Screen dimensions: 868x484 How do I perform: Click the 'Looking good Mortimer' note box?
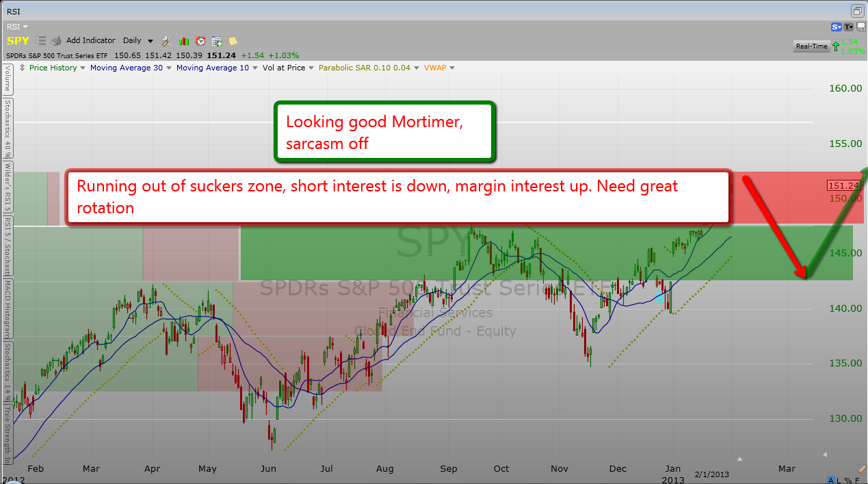(384, 133)
